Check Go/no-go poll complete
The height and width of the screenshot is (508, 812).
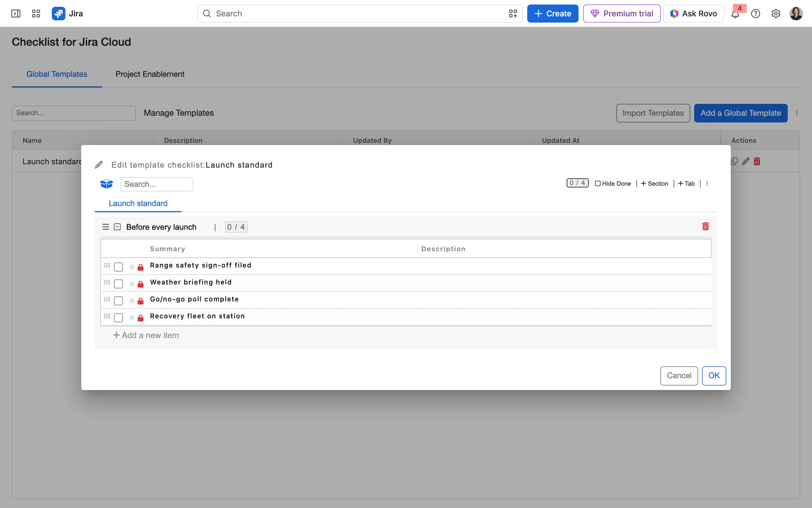coord(118,301)
